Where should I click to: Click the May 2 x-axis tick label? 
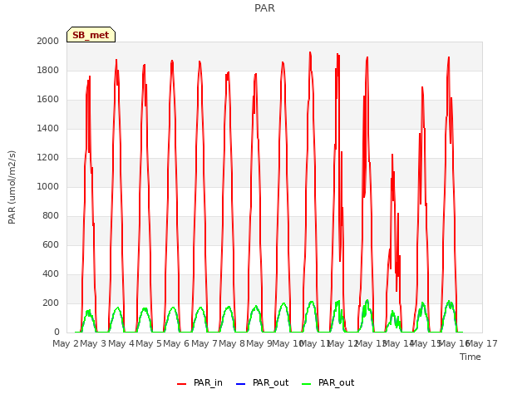[x=66, y=343]
